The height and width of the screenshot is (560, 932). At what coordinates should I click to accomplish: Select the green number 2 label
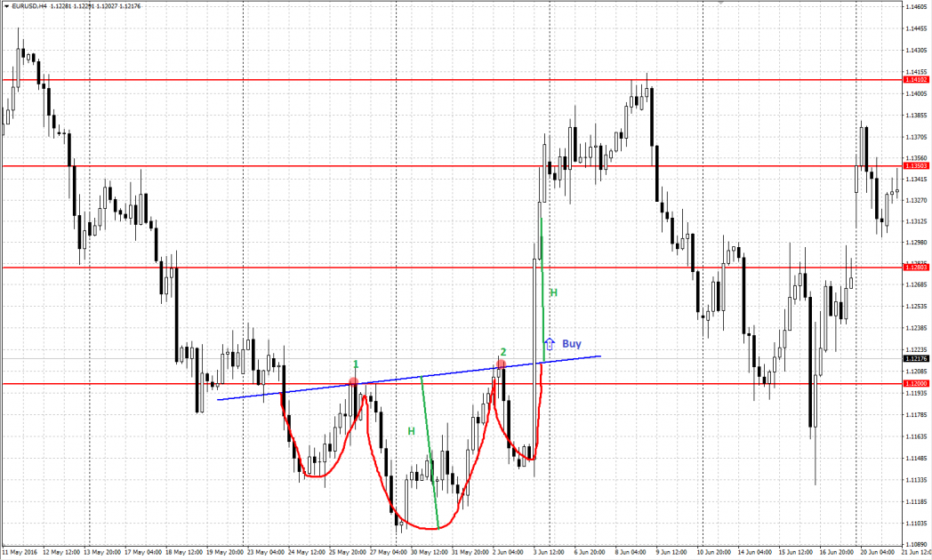[x=502, y=352]
